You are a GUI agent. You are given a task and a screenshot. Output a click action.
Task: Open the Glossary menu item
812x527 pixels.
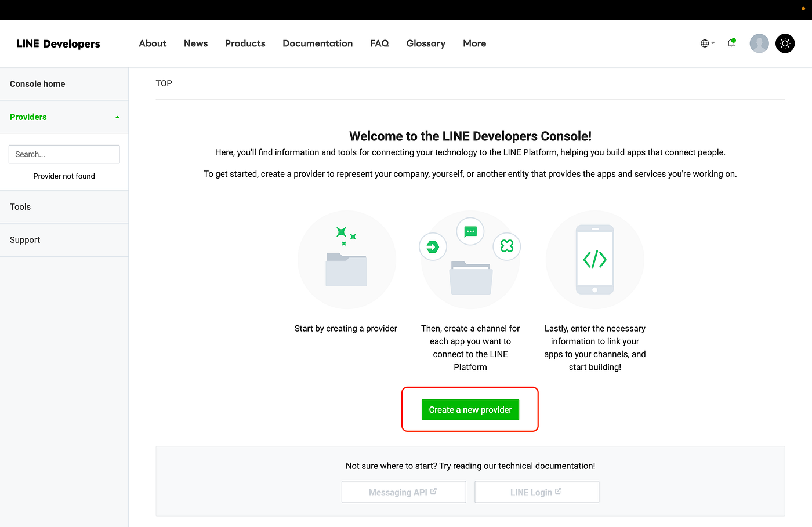(x=426, y=43)
